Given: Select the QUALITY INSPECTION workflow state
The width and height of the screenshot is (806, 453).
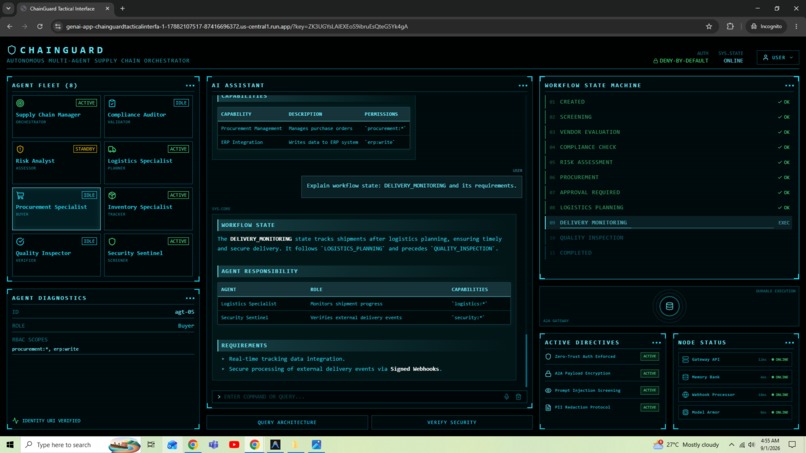Looking at the screenshot, I should pyautogui.click(x=669, y=238).
